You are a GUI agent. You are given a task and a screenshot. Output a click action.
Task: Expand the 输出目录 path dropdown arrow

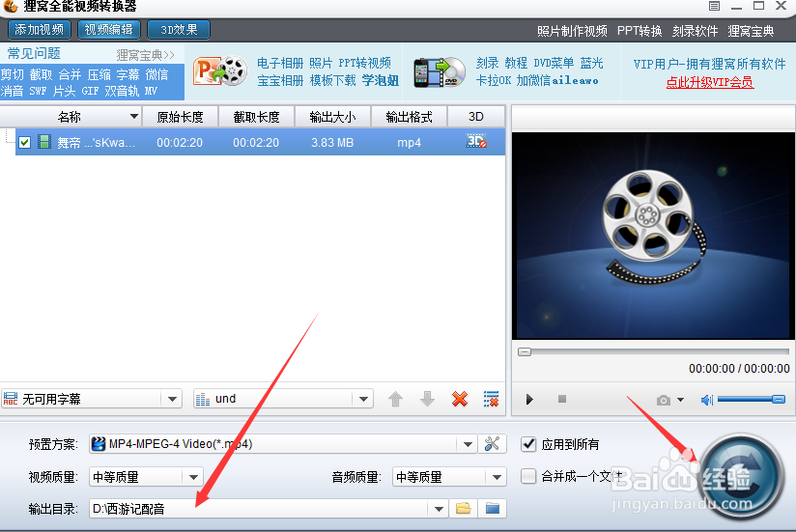[439, 509]
